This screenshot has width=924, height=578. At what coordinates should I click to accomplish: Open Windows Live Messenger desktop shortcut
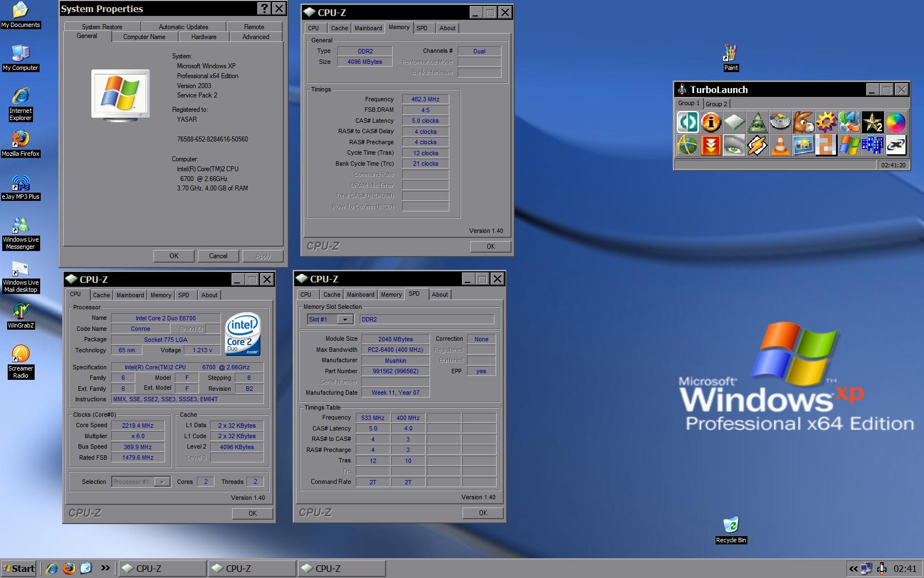click(x=20, y=233)
